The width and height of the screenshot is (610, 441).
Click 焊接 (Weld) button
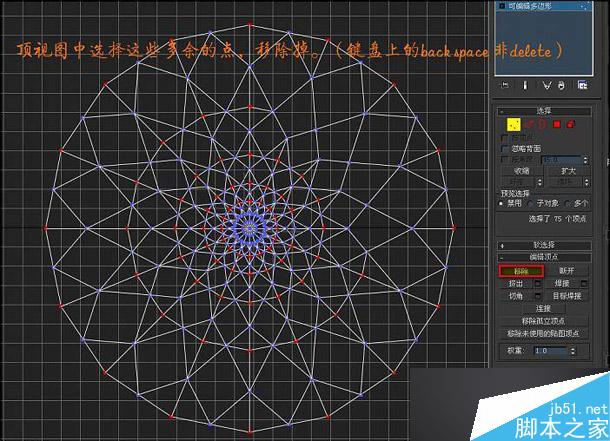[x=562, y=284]
